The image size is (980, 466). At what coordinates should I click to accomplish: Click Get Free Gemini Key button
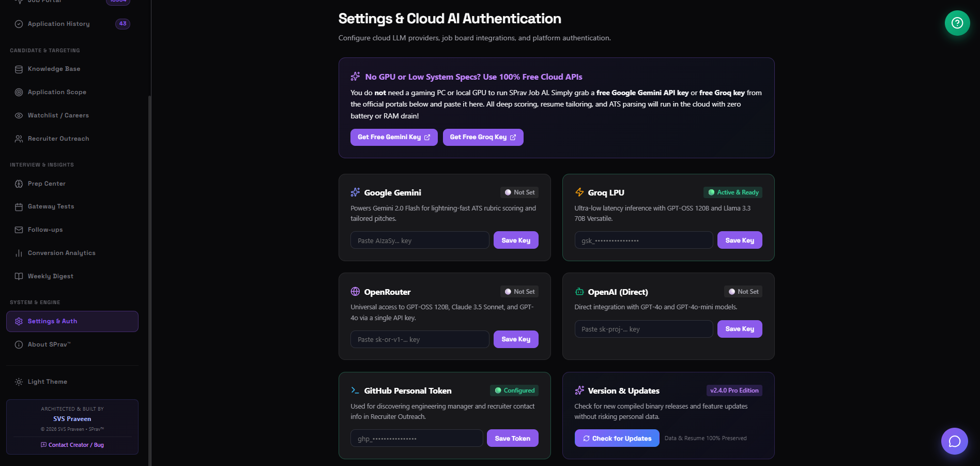394,137
